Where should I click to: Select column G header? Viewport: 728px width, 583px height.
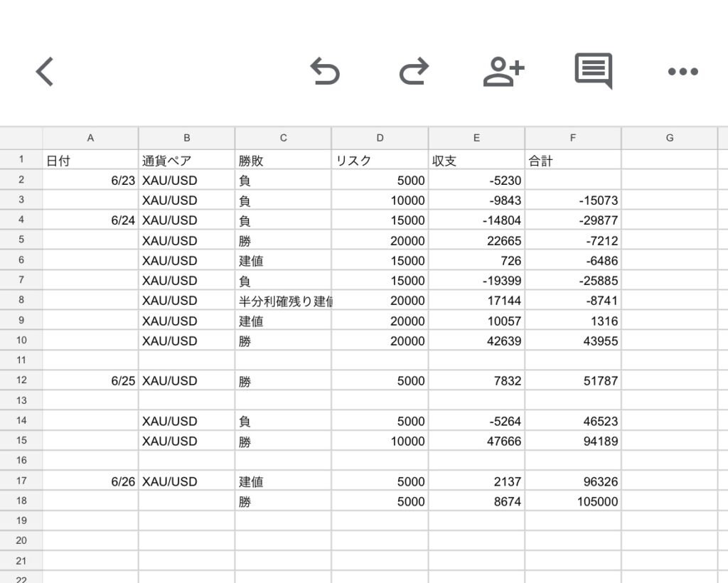point(670,138)
